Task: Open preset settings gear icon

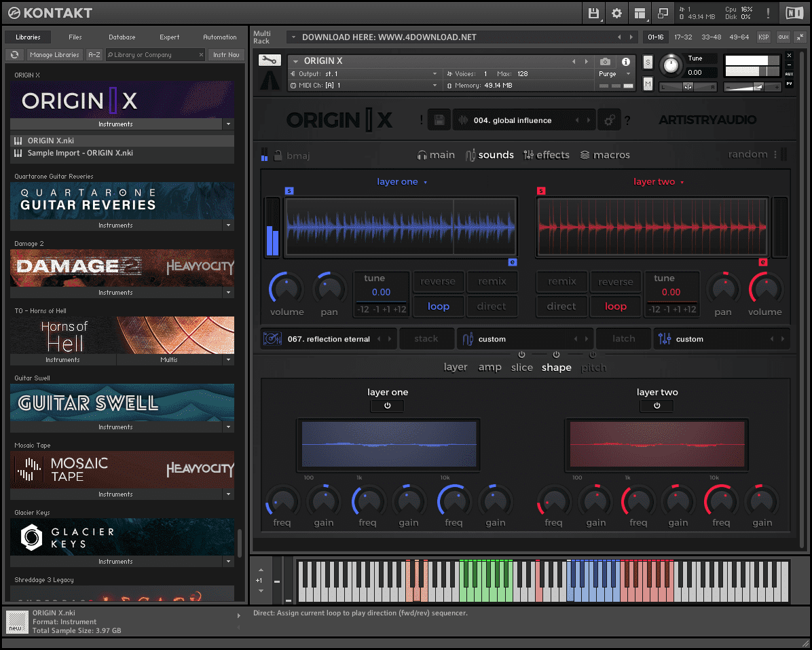Action: point(609,120)
